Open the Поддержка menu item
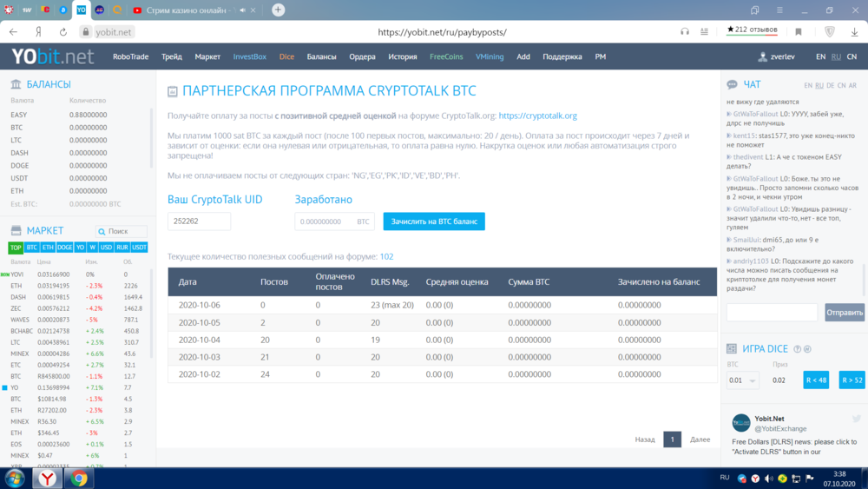 pyautogui.click(x=562, y=56)
